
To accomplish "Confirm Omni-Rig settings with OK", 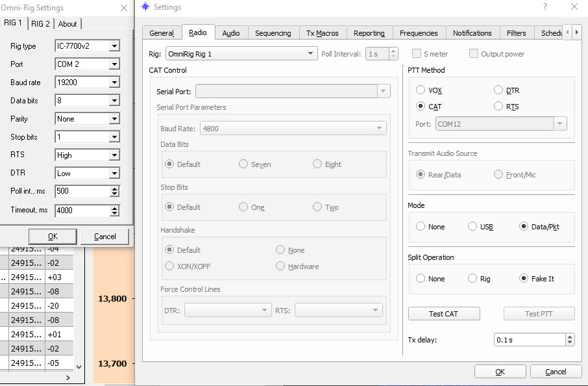I will click(53, 236).
